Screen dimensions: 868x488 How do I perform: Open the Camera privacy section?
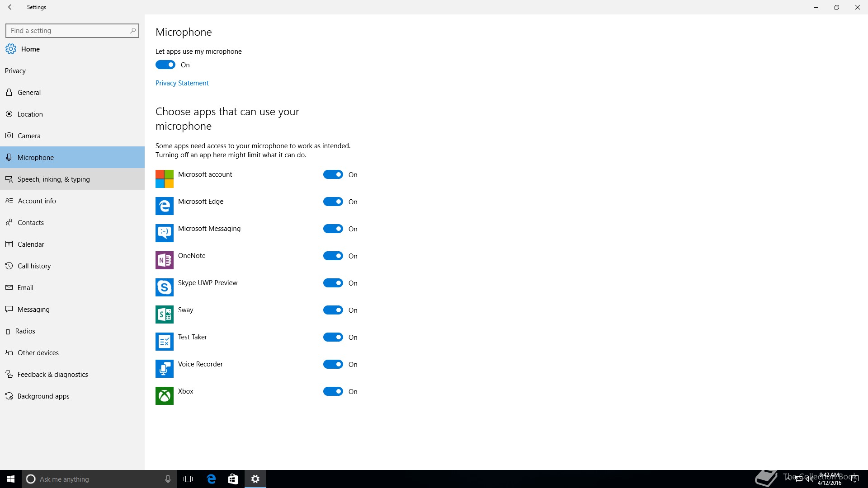coord(72,136)
